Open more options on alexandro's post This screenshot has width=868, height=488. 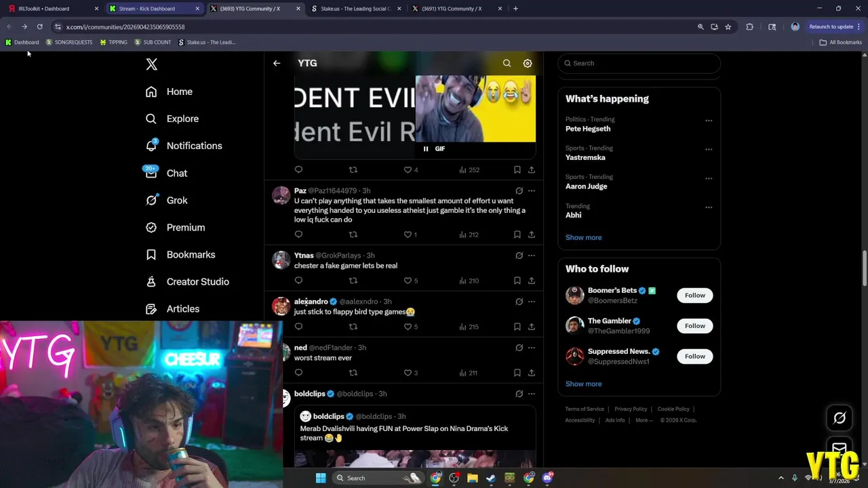pyautogui.click(x=532, y=302)
